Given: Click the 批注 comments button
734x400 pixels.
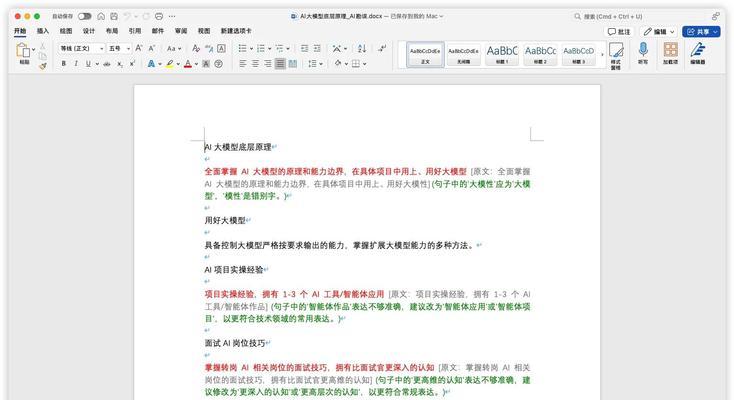Looking at the screenshot, I should [x=619, y=31].
